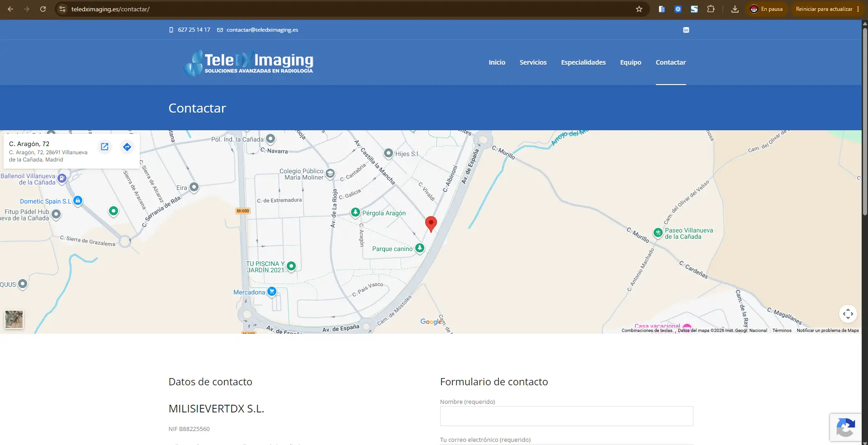The height and width of the screenshot is (445, 868).
Task: Click the browser address bar URL
Action: coord(110,9)
